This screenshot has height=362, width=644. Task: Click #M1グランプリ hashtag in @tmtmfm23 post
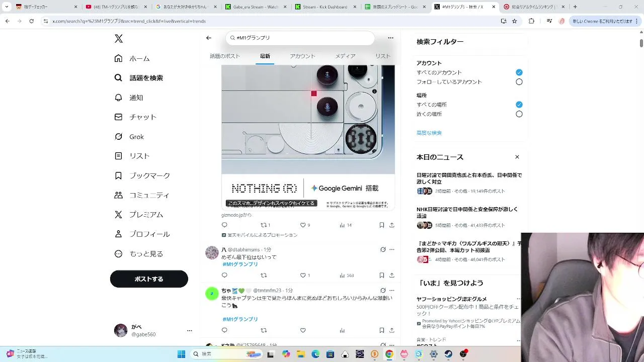click(240, 319)
